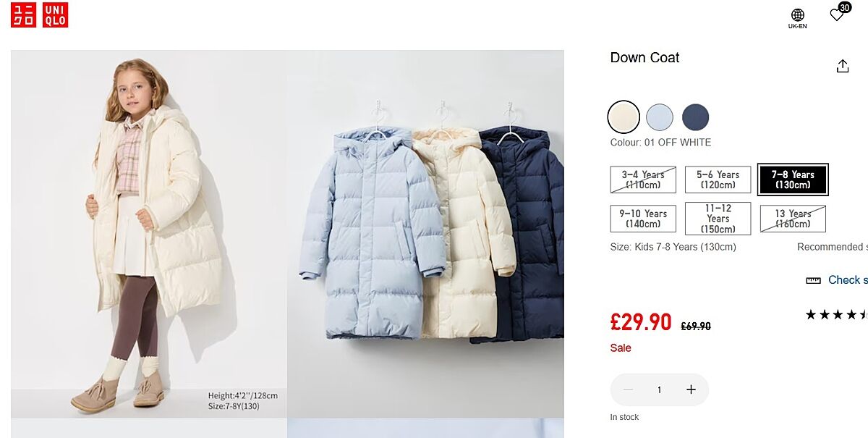Choose size 11-12 Years (150cm)
Viewport: 868px width, 438px height.
pos(718,219)
